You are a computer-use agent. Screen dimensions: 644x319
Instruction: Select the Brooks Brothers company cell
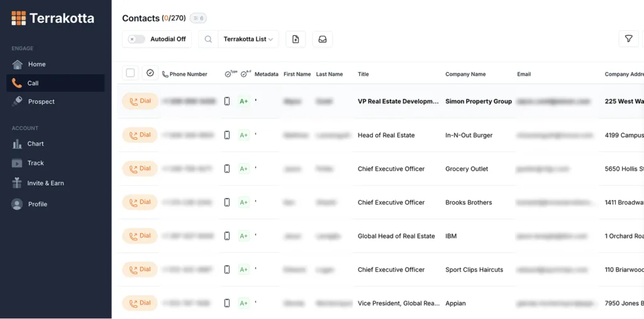click(468, 203)
